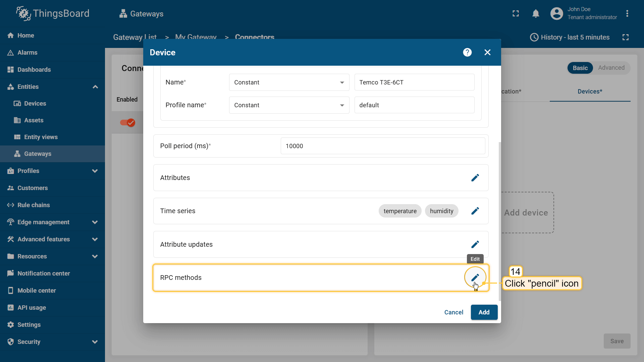Cancel the Device dialog

(x=453, y=312)
